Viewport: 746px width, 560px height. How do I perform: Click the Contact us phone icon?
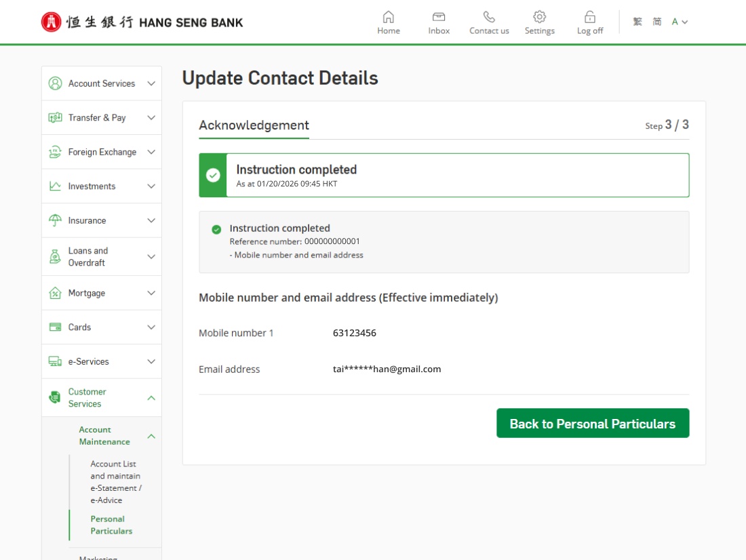coord(489,17)
